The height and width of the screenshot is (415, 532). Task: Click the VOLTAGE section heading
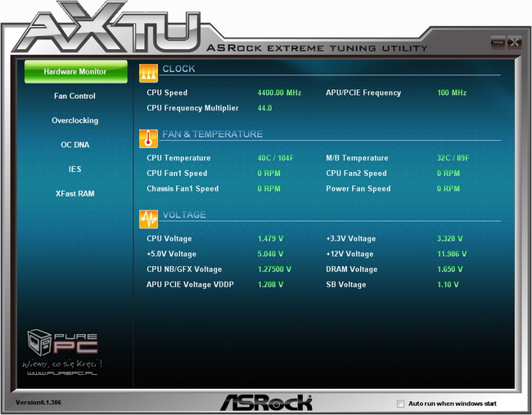click(184, 214)
